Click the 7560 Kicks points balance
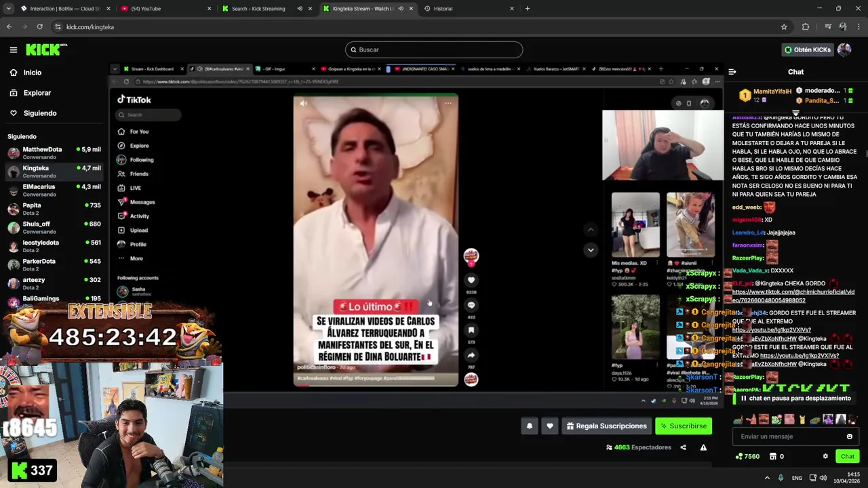 pyautogui.click(x=747, y=457)
